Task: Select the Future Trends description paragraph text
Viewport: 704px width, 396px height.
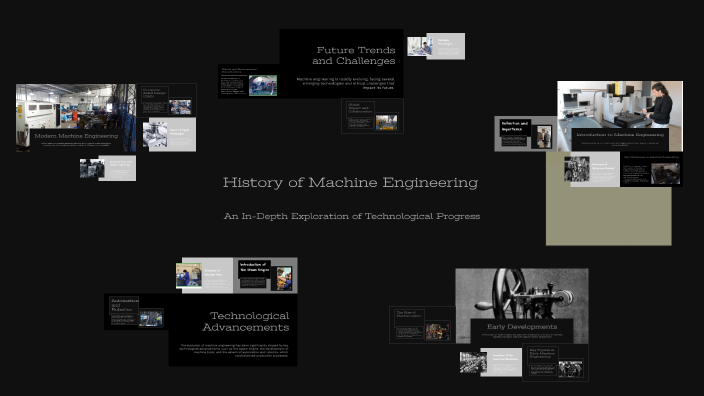Action: click(x=345, y=83)
